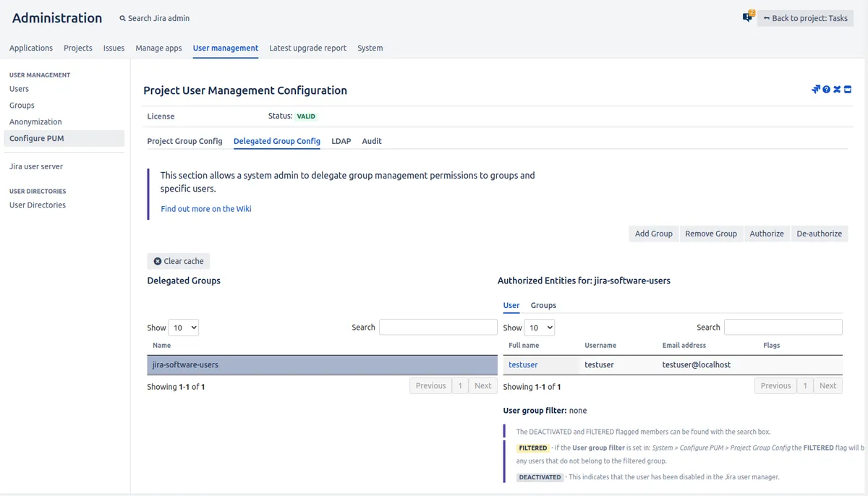Image resolution: width=868 pixels, height=496 pixels.
Task: Click the Remove Group button
Action: click(711, 234)
